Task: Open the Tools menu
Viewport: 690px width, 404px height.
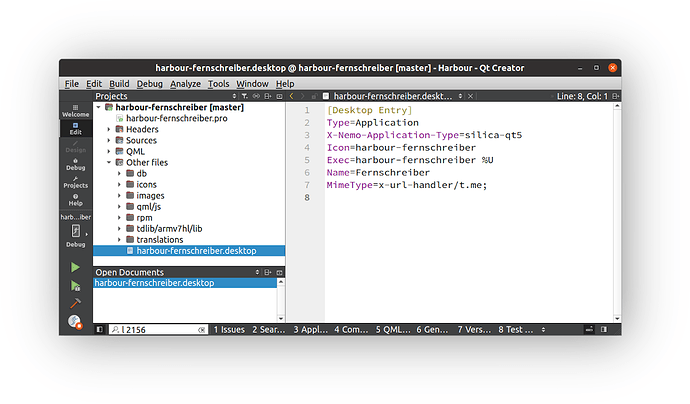Action: click(x=219, y=84)
